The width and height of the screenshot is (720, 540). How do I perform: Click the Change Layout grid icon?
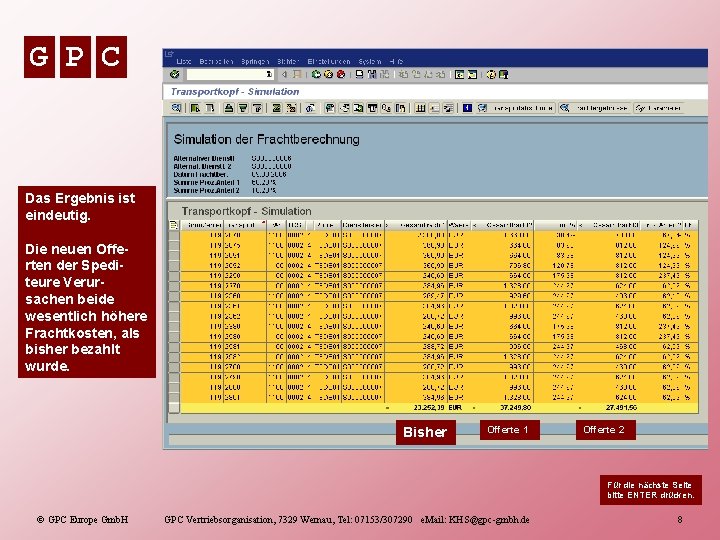pyautogui.click(x=420, y=108)
